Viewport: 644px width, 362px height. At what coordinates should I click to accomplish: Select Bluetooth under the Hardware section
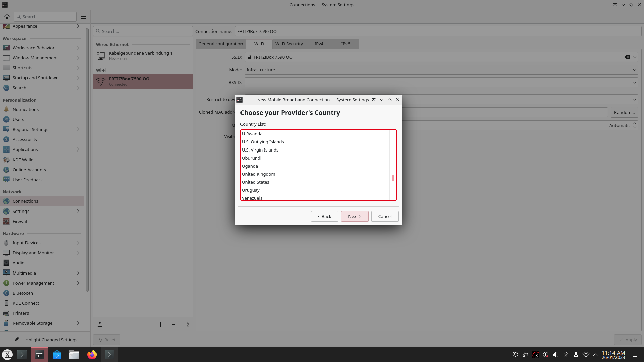[x=23, y=293]
